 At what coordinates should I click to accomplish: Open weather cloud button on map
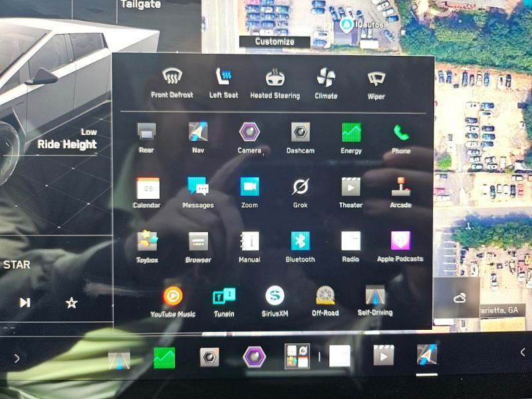pos(460,298)
